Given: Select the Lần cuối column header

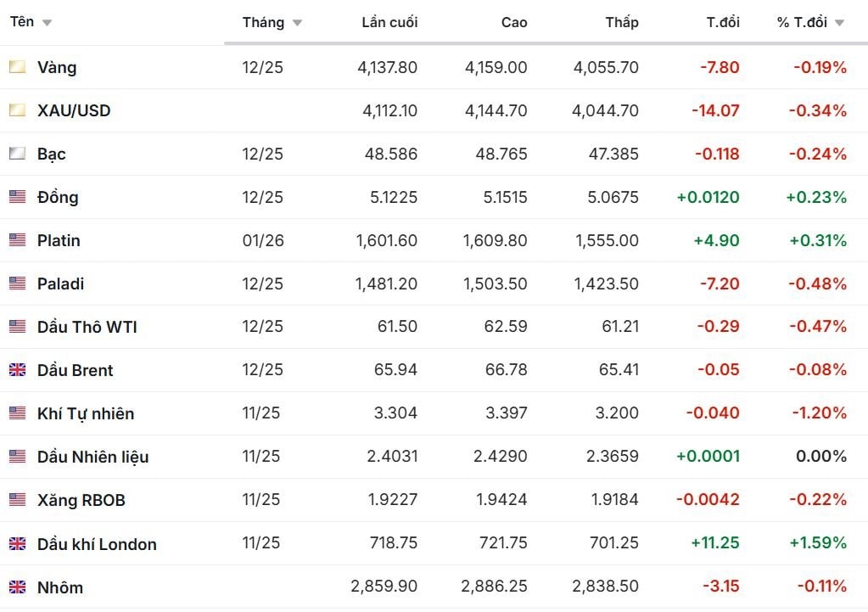Looking at the screenshot, I should click(389, 23).
